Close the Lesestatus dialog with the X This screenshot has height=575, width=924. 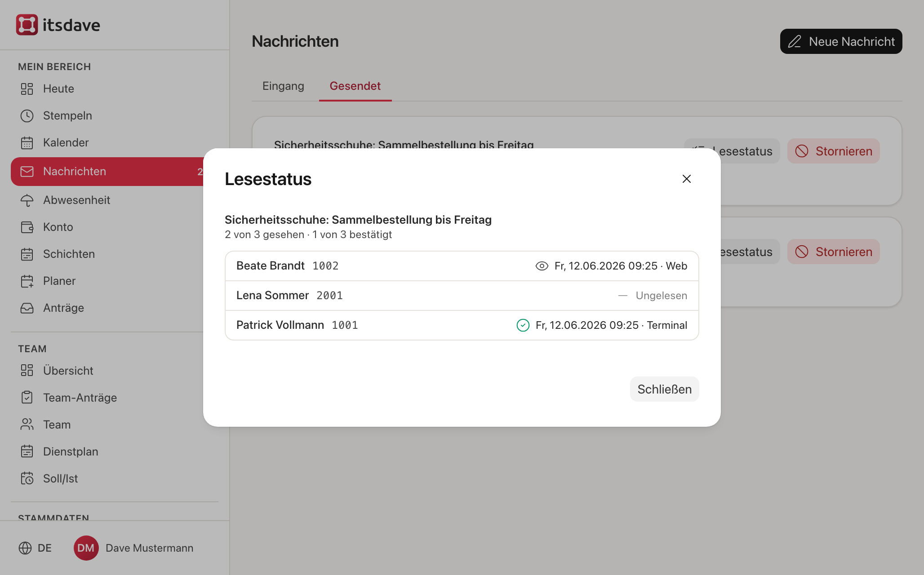tap(686, 179)
